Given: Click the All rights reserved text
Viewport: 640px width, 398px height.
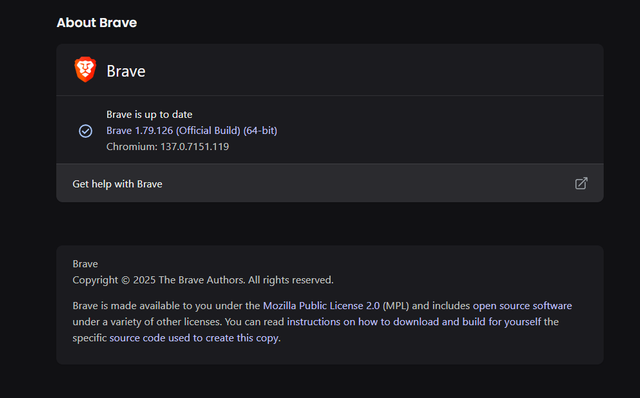Looking at the screenshot, I should [x=291, y=280].
